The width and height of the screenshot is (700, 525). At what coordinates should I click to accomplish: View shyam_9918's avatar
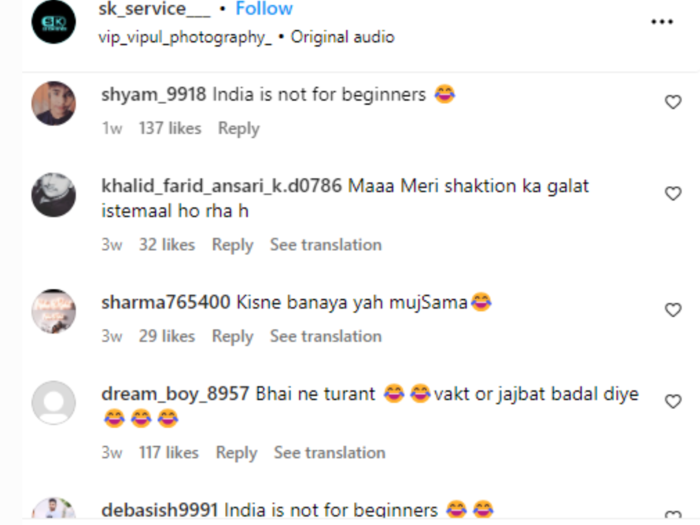(x=54, y=103)
